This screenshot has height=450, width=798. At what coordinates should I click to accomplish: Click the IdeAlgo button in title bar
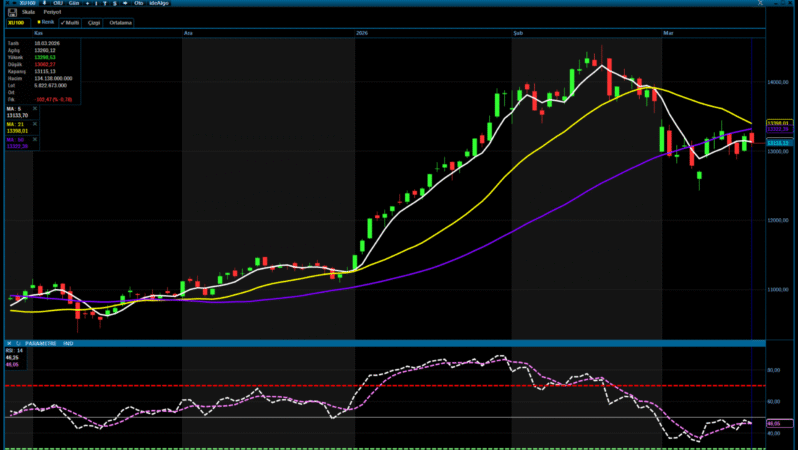[158, 3]
